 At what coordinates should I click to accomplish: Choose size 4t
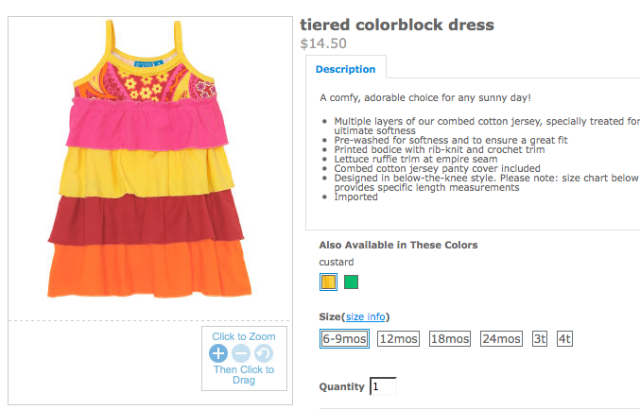point(565,339)
